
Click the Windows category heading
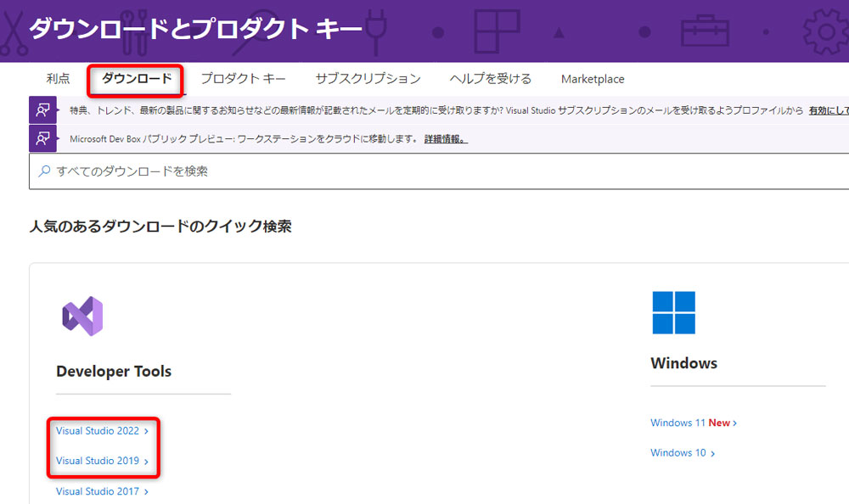point(683,363)
